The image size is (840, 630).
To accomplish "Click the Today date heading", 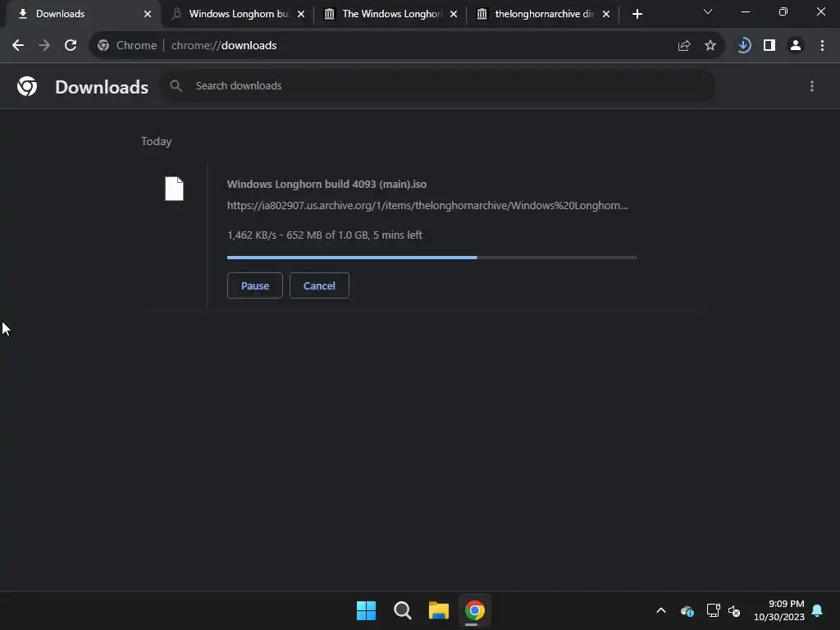I will click(157, 141).
